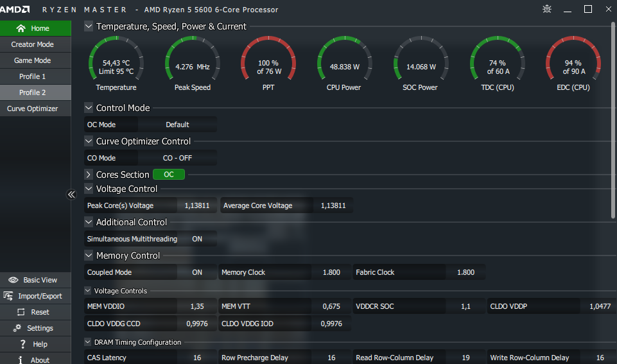Open Settings via the gear icon
617x364 pixels.
click(x=14, y=328)
